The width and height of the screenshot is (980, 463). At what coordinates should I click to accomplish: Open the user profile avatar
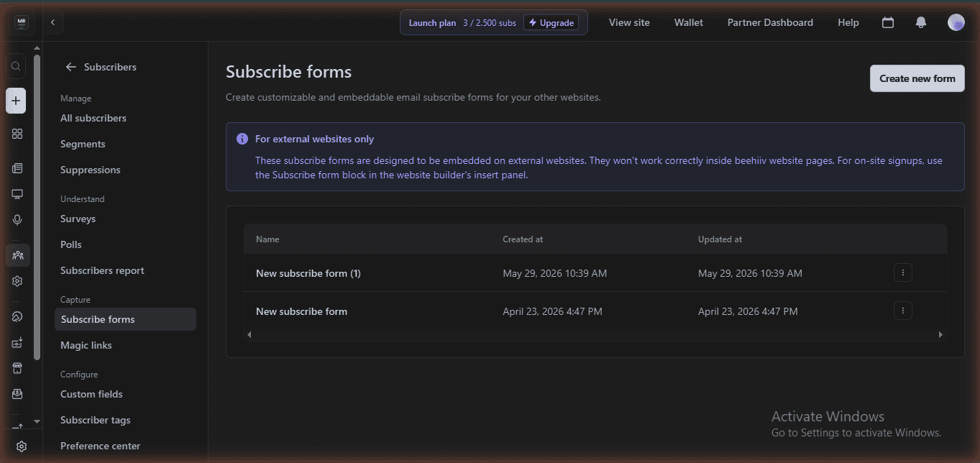[956, 22]
